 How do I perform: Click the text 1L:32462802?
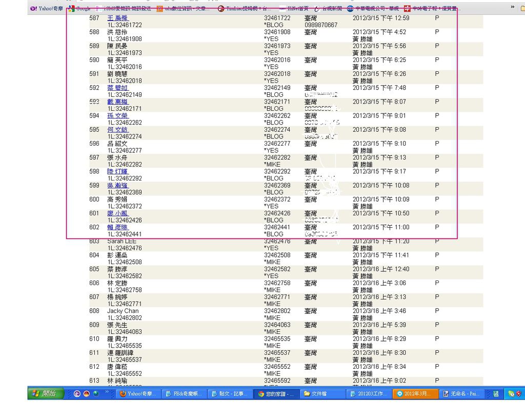coord(125,318)
